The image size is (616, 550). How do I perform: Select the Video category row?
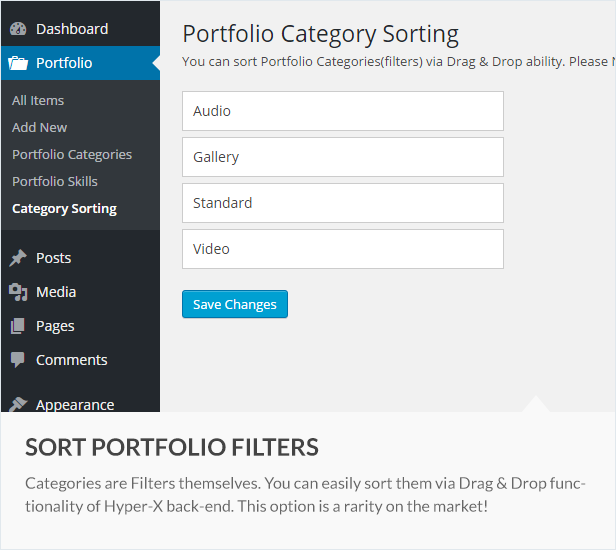342,249
